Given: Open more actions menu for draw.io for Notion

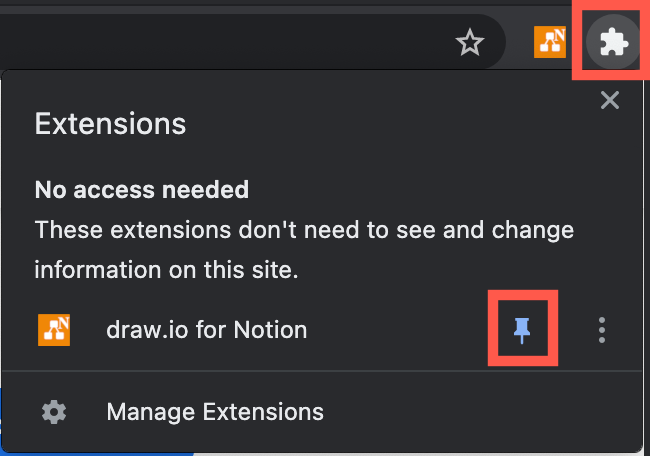Looking at the screenshot, I should tap(601, 330).
